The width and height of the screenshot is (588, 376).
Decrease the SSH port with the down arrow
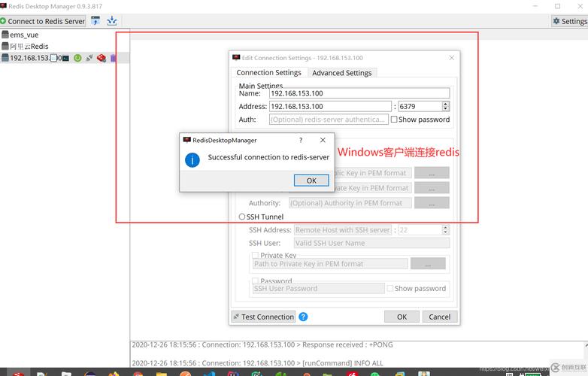click(x=445, y=232)
